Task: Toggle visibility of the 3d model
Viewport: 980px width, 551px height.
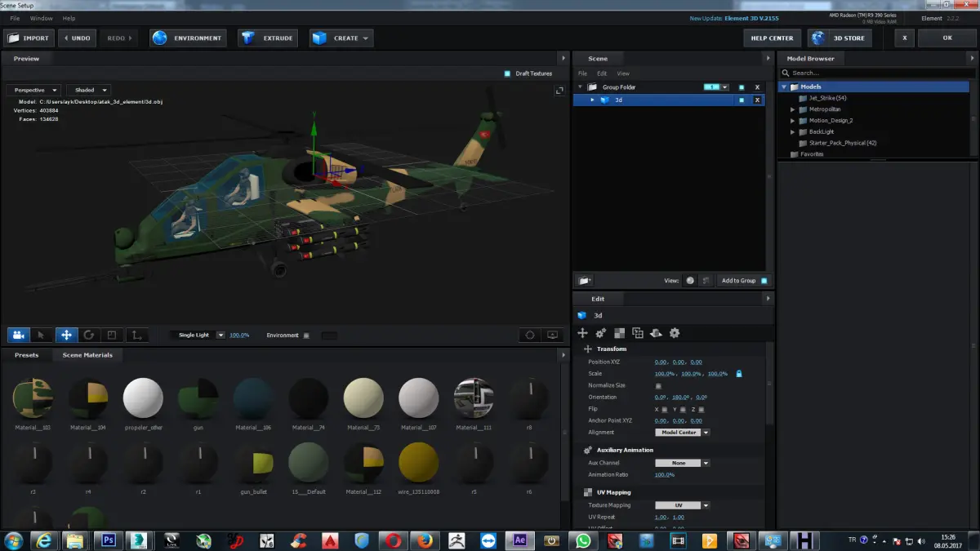Action: (742, 100)
